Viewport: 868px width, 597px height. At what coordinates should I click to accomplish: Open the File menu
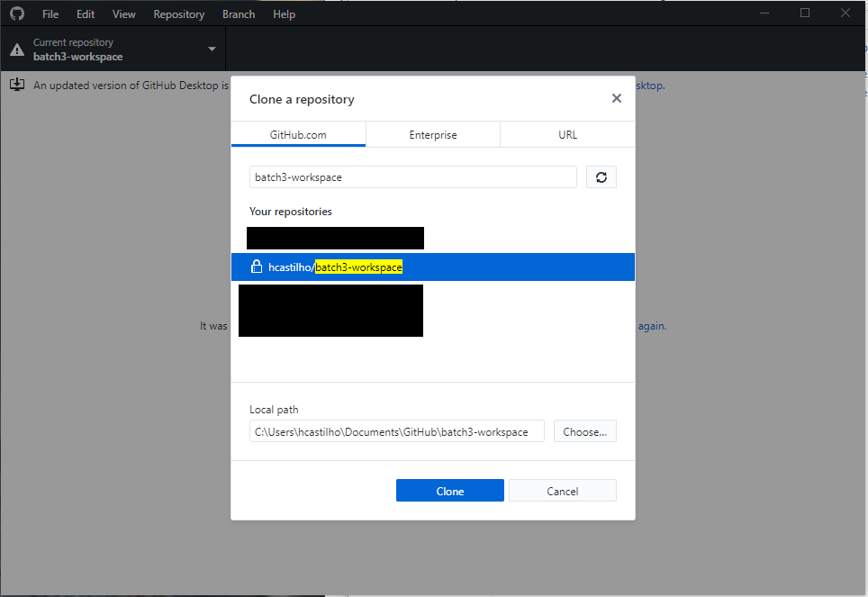(50, 14)
